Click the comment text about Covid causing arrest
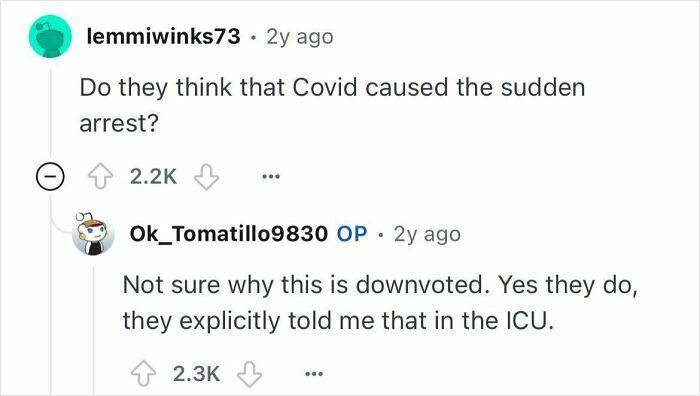 click(332, 105)
